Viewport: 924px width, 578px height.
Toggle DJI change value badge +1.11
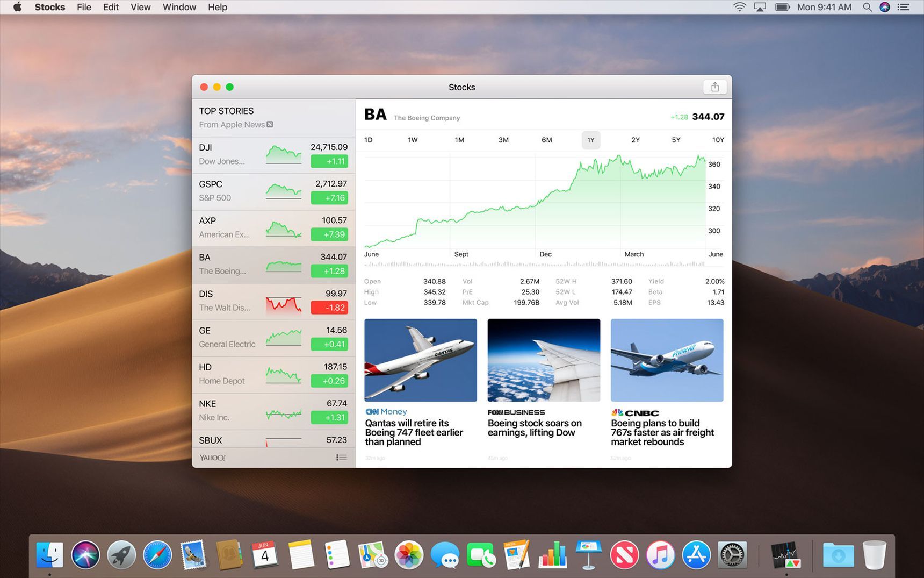point(329,161)
